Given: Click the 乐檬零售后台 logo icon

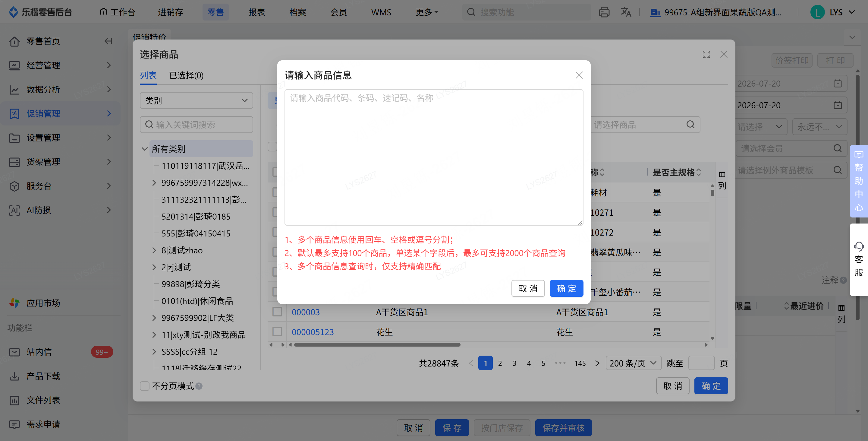Looking at the screenshot, I should coord(14,12).
